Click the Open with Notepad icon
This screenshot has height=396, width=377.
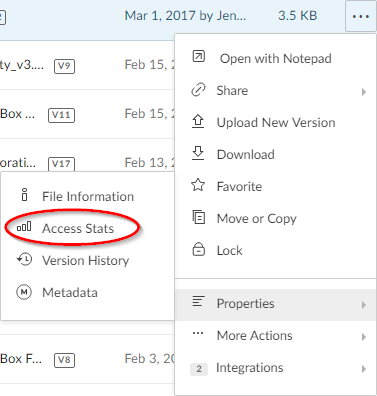click(198, 57)
